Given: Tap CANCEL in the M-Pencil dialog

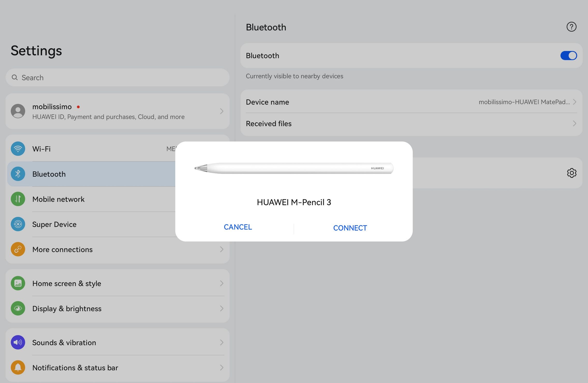Looking at the screenshot, I should click(x=238, y=227).
